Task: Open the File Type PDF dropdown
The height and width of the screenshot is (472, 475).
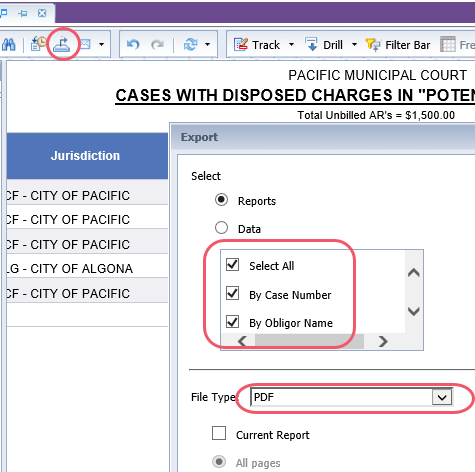Action: (351, 397)
